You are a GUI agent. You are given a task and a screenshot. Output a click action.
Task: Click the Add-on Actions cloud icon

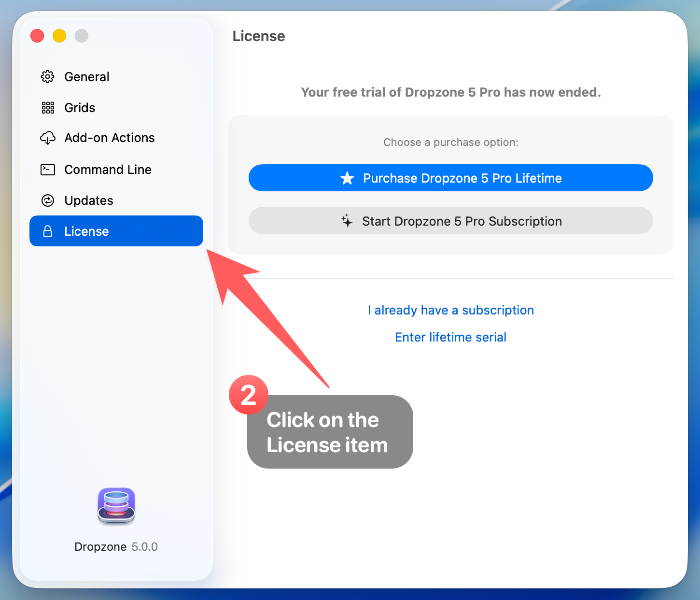click(48, 138)
